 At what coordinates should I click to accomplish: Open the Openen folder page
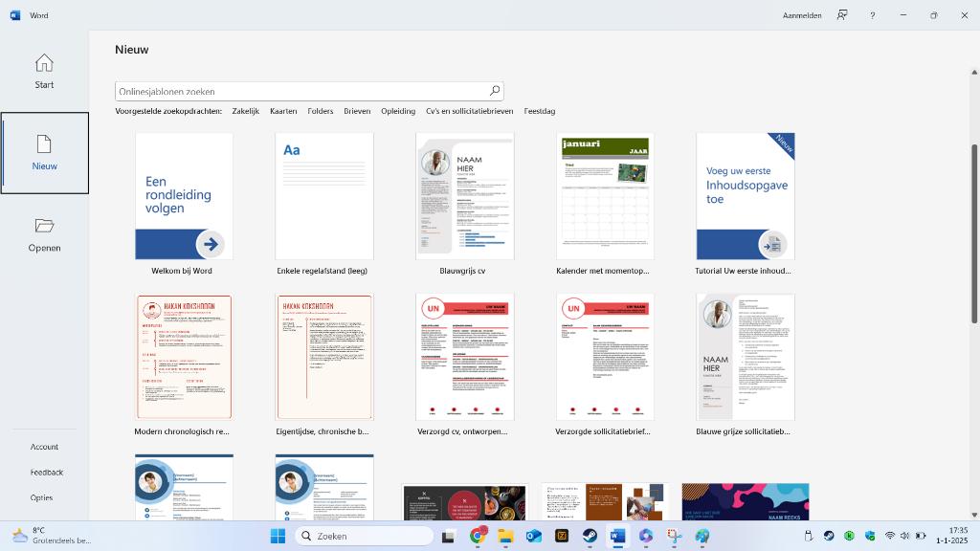pyautogui.click(x=44, y=235)
